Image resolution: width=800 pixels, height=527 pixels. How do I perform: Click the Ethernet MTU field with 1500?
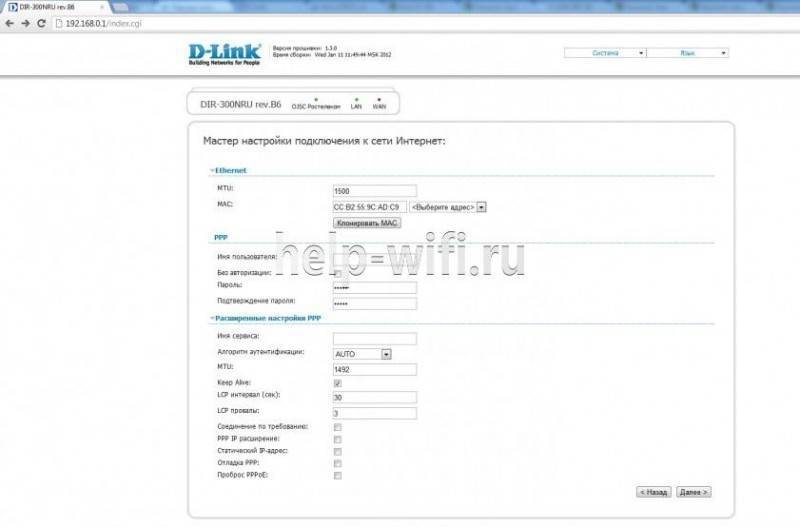(x=374, y=191)
